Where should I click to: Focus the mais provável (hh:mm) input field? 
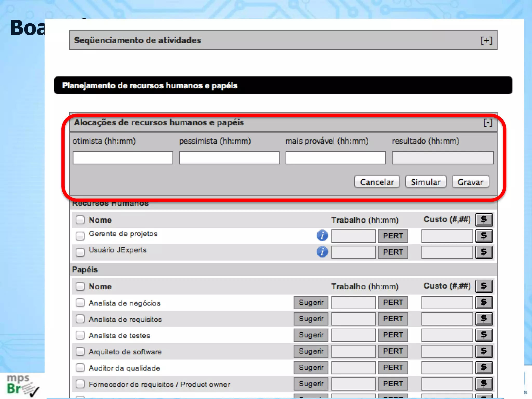click(x=336, y=158)
